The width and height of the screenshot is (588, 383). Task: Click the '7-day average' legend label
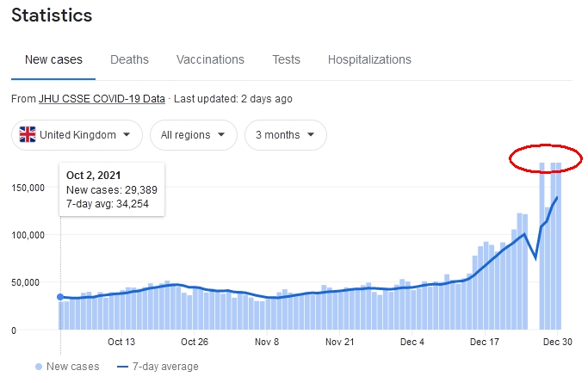coord(165,367)
